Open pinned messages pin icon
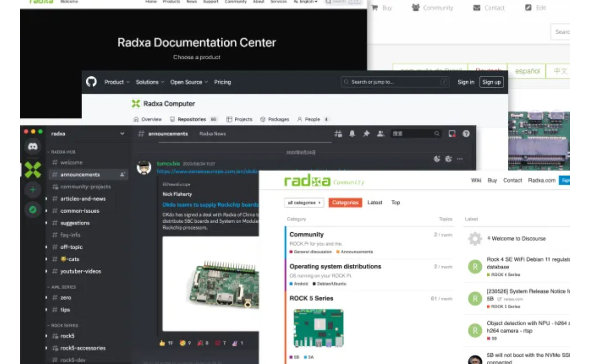 (x=366, y=133)
